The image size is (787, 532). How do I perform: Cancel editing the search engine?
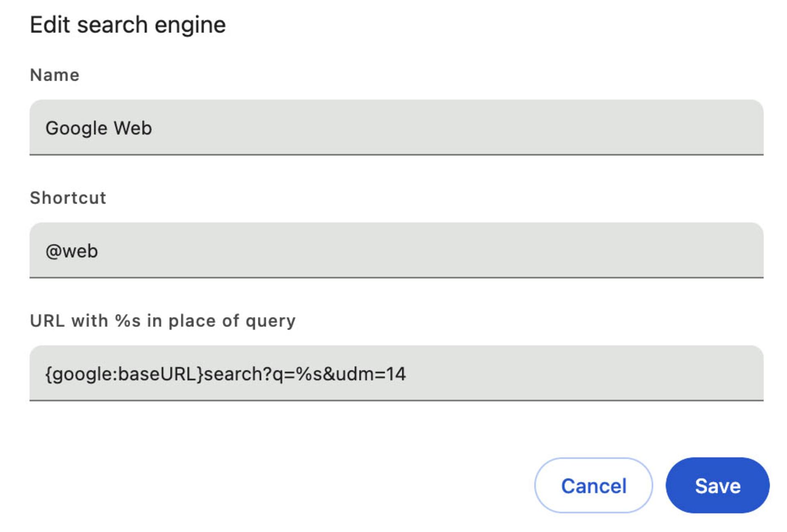(x=594, y=485)
